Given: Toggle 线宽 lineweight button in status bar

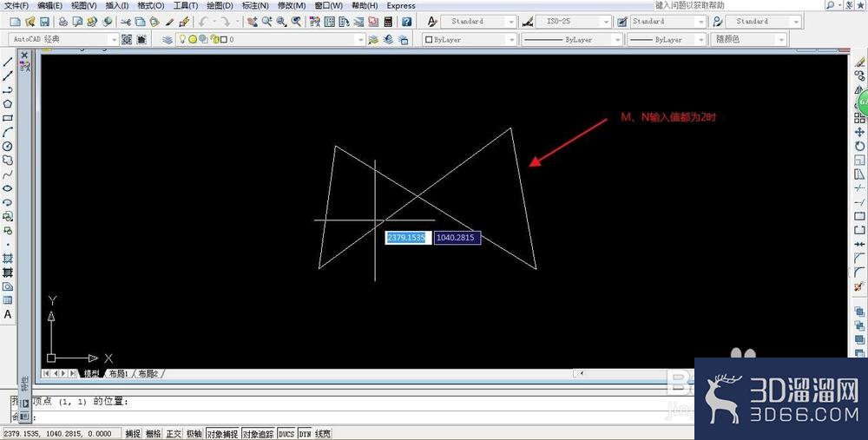Looking at the screenshot, I should (323, 434).
